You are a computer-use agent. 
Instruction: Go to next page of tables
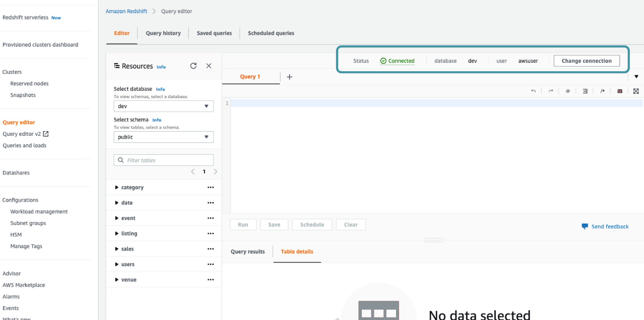click(x=216, y=172)
